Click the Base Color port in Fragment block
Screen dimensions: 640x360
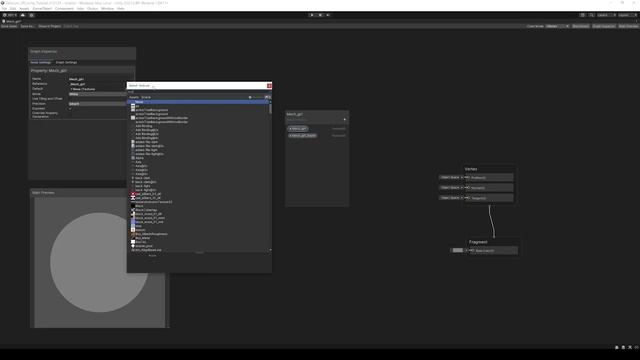pos(472,251)
